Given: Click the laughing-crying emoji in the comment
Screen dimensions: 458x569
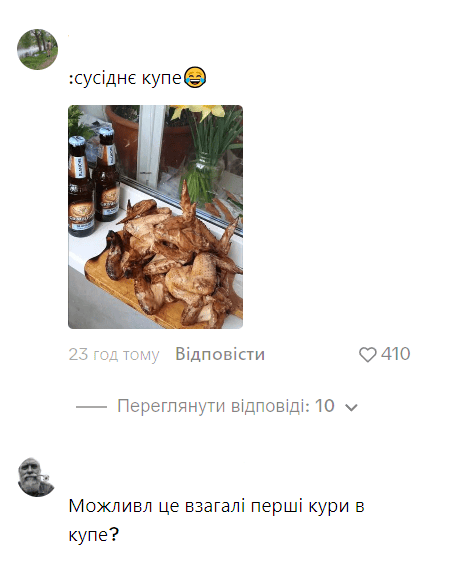Looking at the screenshot, I should (195, 77).
